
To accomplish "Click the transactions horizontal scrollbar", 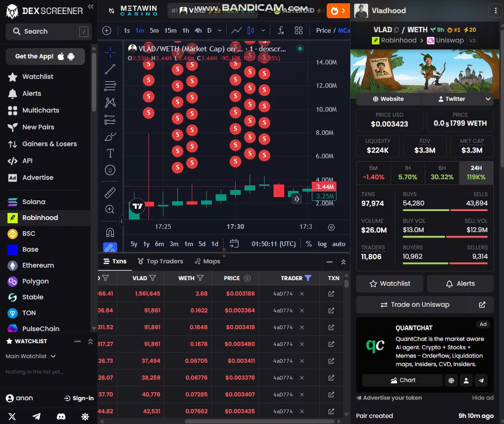I will coord(259,421).
